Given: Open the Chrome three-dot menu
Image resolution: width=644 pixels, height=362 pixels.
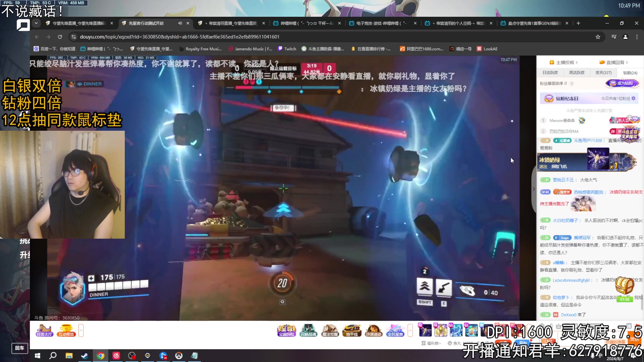Looking at the screenshot, I should (x=637, y=37).
